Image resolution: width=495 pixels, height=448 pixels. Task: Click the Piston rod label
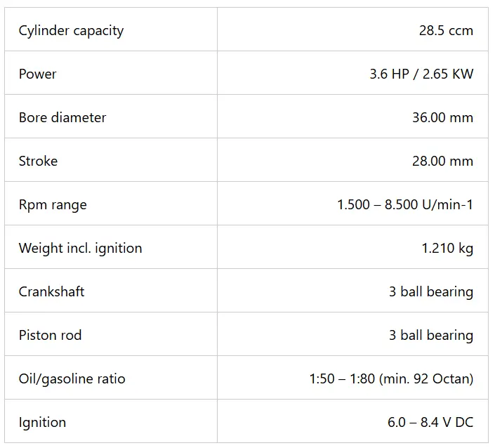pyautogui.click(x=50, y=335)
